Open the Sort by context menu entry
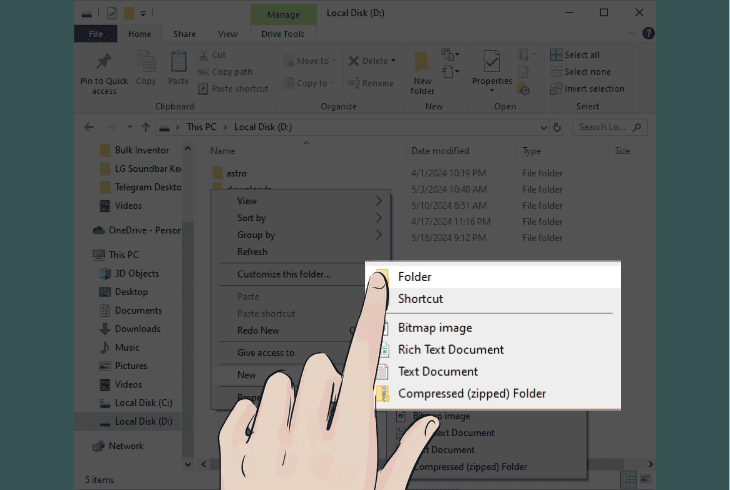730x490 pixels. (x=301, y=218)
